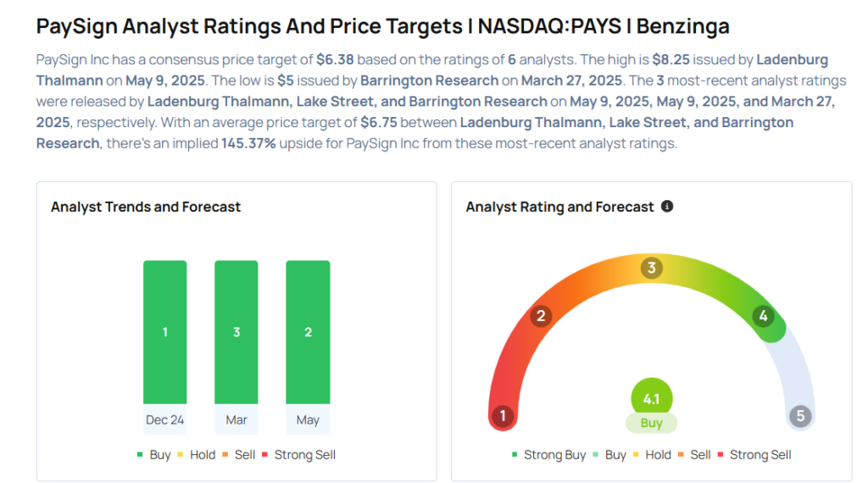This screenshot has width=868, height=483.
Task: Click gauge marker number 4
Action: pos(763,316)
